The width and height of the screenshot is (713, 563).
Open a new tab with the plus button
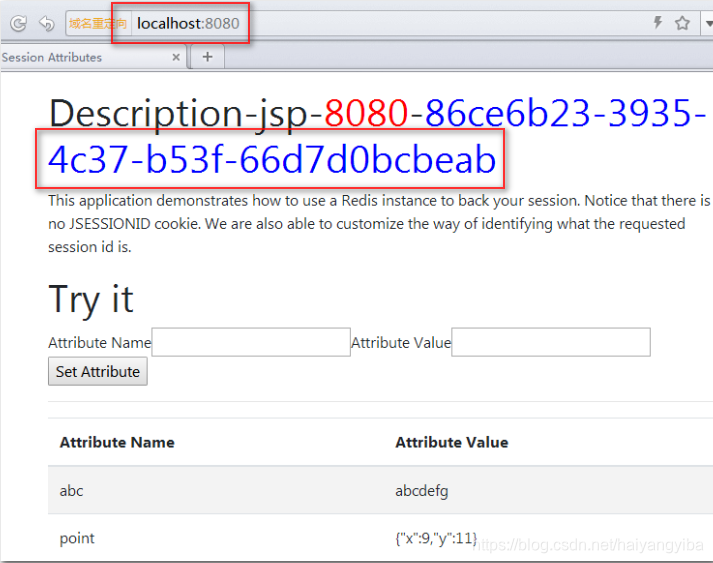tap(207, 57)
